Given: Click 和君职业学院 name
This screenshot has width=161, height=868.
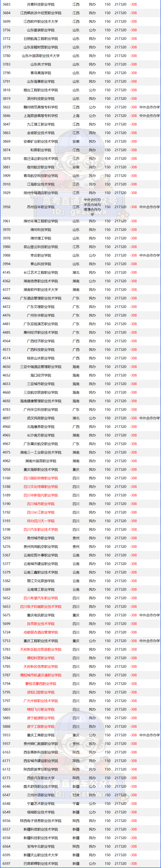Looking at the screenshot, I should pos(41,150).
